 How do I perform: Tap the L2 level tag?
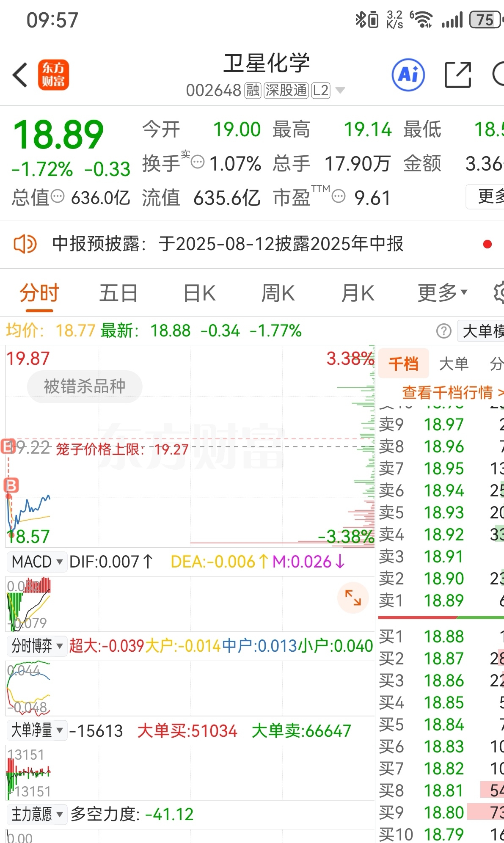coord(321,90)
